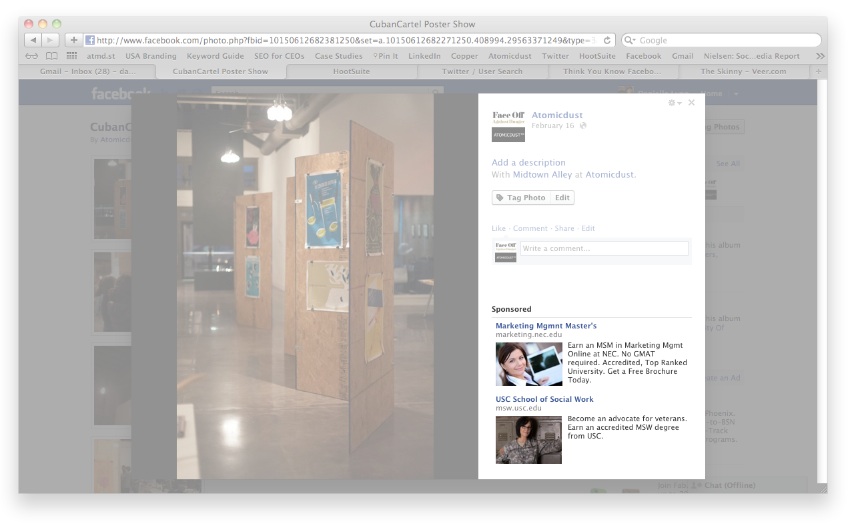This screenshot has width=853, height=529.
Task: Click Add a description
Action: pyautogui.click(x=528, y=162)
